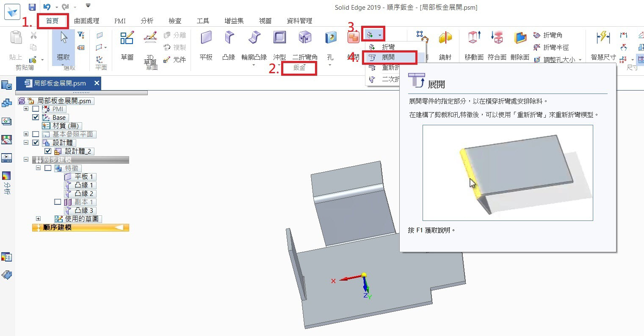Open the 3D 草圖 sketch tool
The width and height of the screenshot is (644, 336).
pos(150,38)
